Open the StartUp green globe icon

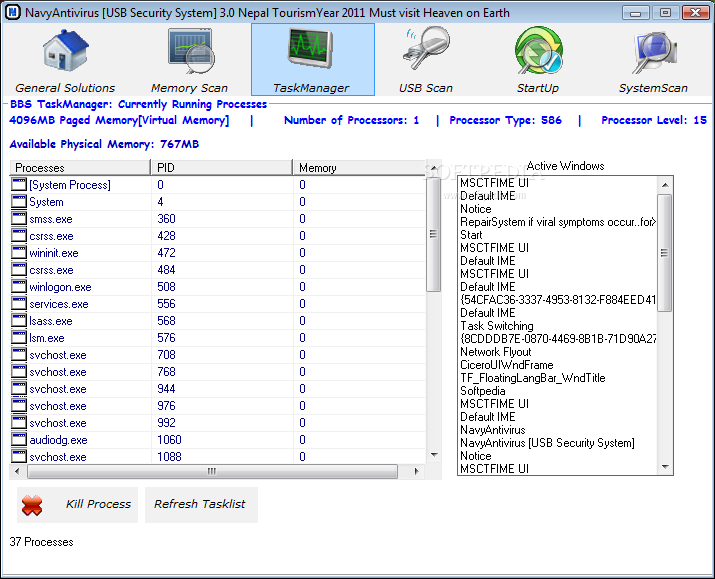click(539, 50)
